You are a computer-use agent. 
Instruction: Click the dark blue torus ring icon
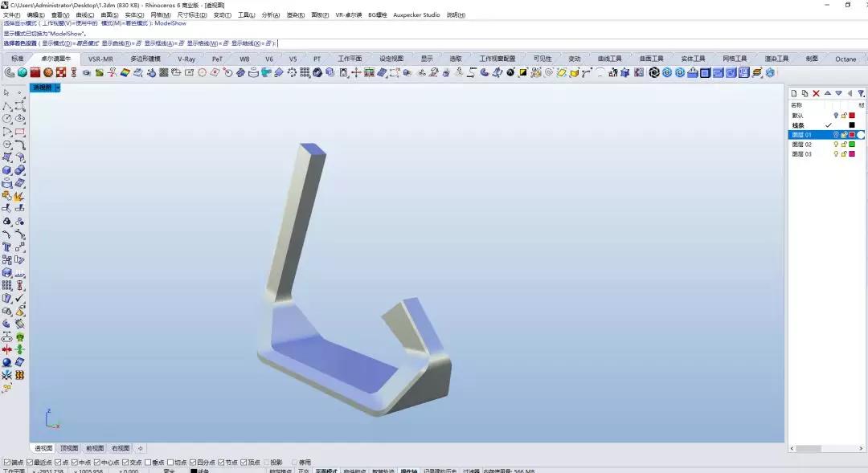[317, 72]
